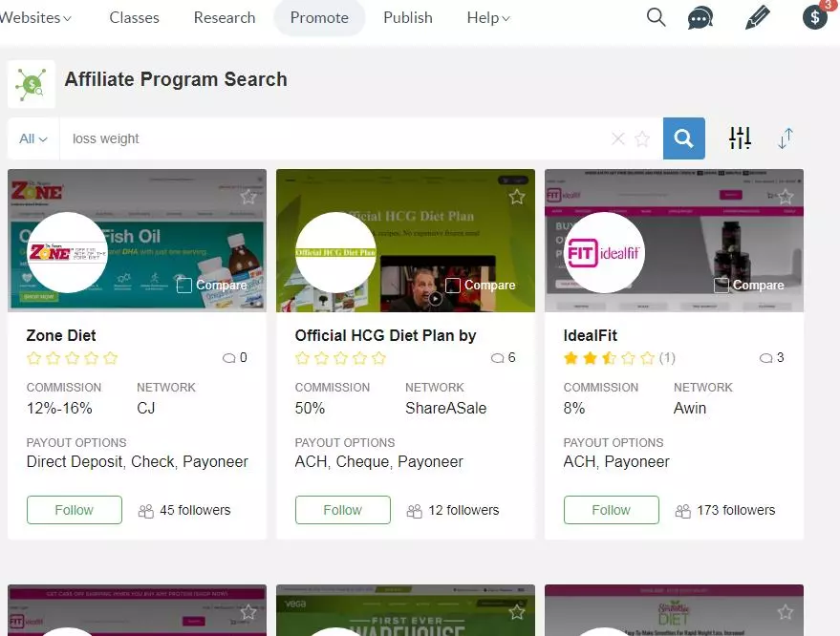Screen dimensions: 840x636
Task: View the 12 followers of HCG Diet Plan
Action: pos(453,510)
